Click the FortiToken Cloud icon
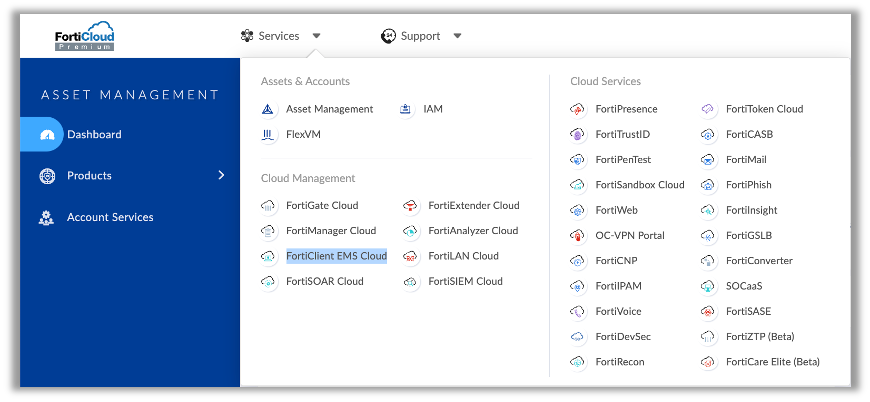This screenshot has height=402, width=870. point(708,109)
